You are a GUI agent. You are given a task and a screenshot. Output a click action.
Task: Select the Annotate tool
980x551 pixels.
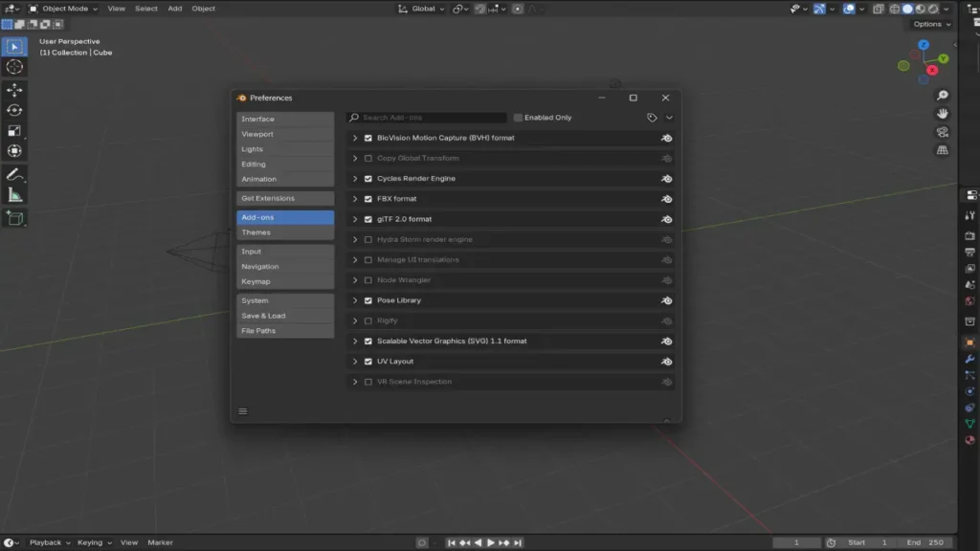[14, 175]
